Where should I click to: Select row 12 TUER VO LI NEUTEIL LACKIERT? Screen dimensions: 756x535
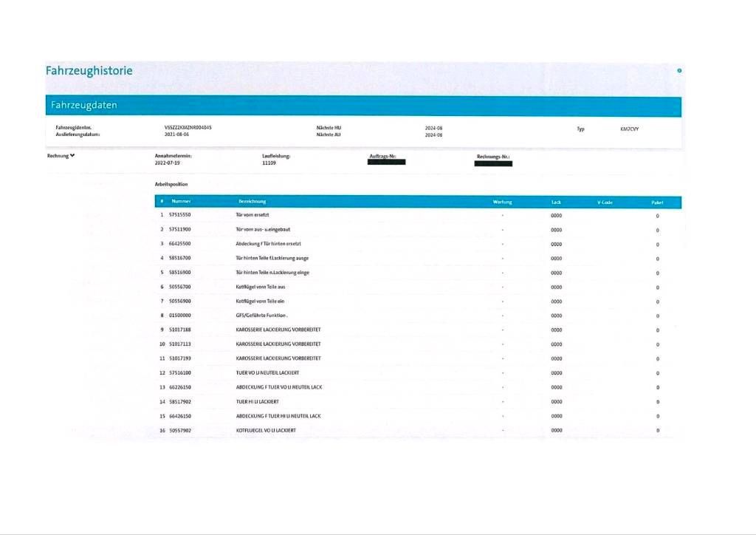[418, 373]
